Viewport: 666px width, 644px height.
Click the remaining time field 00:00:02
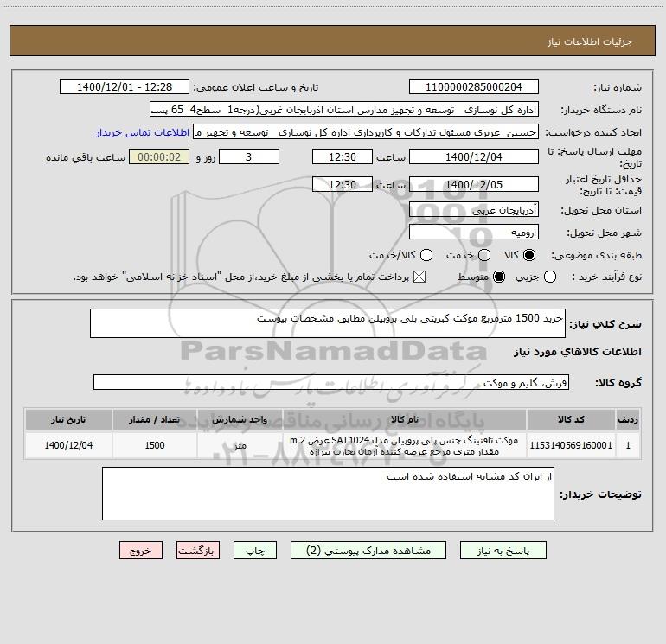tap(159, 156)
